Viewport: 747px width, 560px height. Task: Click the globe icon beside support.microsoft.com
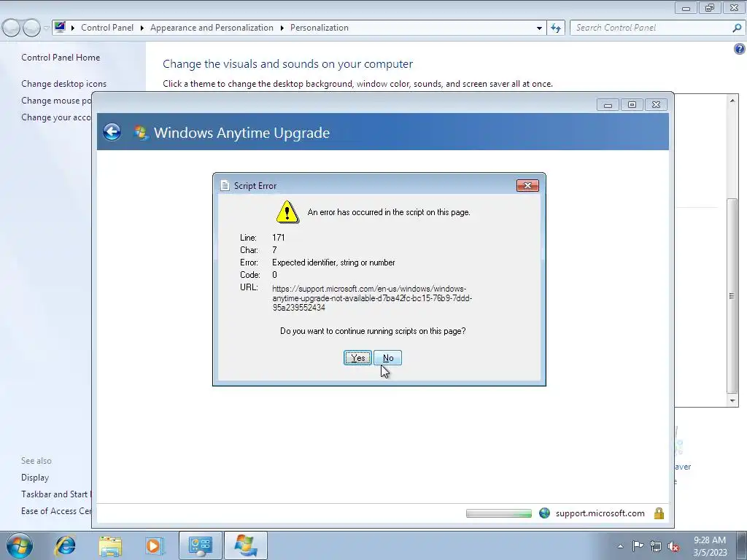coord(544,513)
